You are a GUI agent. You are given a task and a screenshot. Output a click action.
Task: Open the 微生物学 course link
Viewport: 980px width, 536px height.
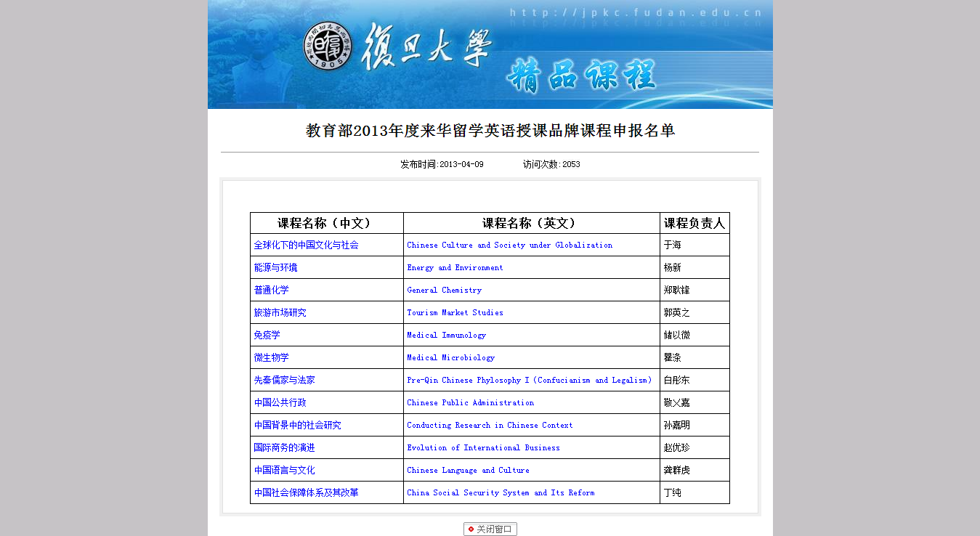(271, 358)
